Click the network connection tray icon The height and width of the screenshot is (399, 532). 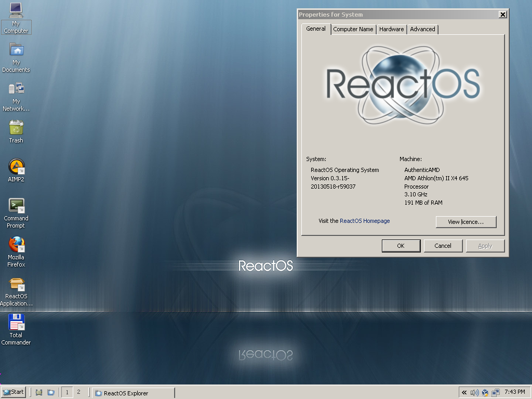point(495,393)
